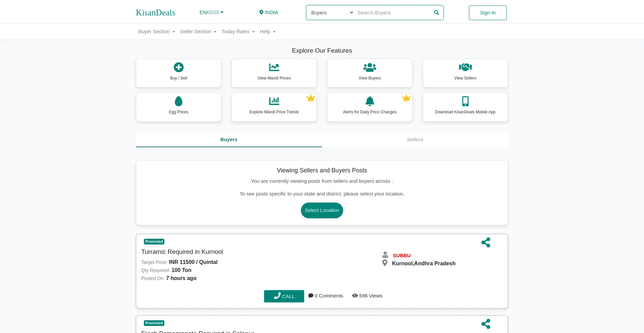Viewport: 644px width, 333px height.
Task: Click the Promoted badge on Turramic post
Action: (x=154, y=241)
